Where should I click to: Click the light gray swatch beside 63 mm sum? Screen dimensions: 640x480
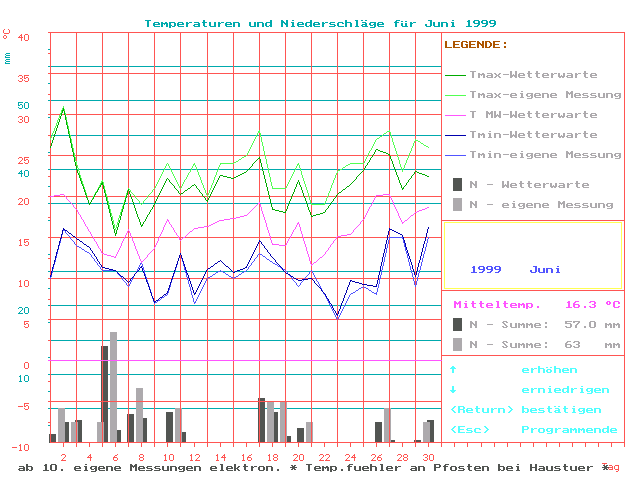(457, 344)
